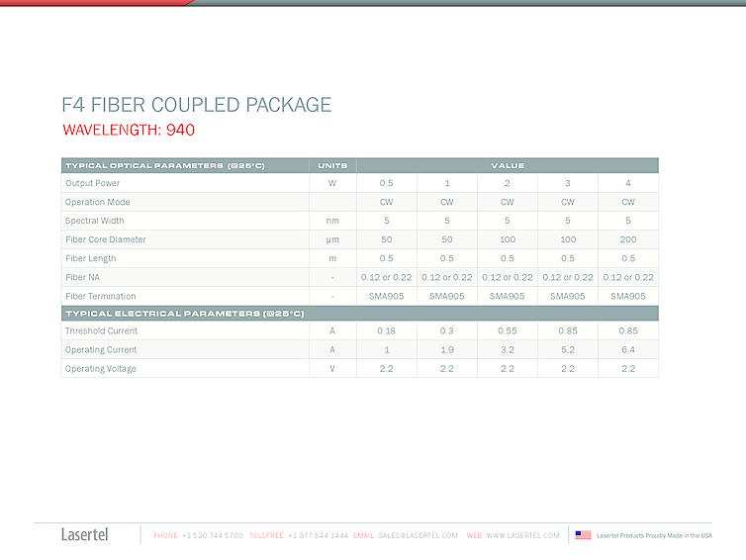Select the Spectral Width row label
The height and width of the screenshot is (560, 746).
coord(94,221)
